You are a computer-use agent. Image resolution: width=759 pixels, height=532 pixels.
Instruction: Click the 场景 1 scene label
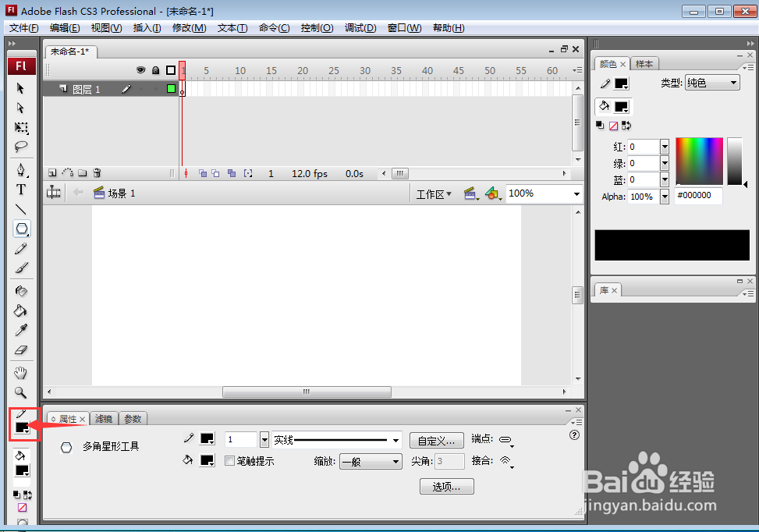[122, 193]
